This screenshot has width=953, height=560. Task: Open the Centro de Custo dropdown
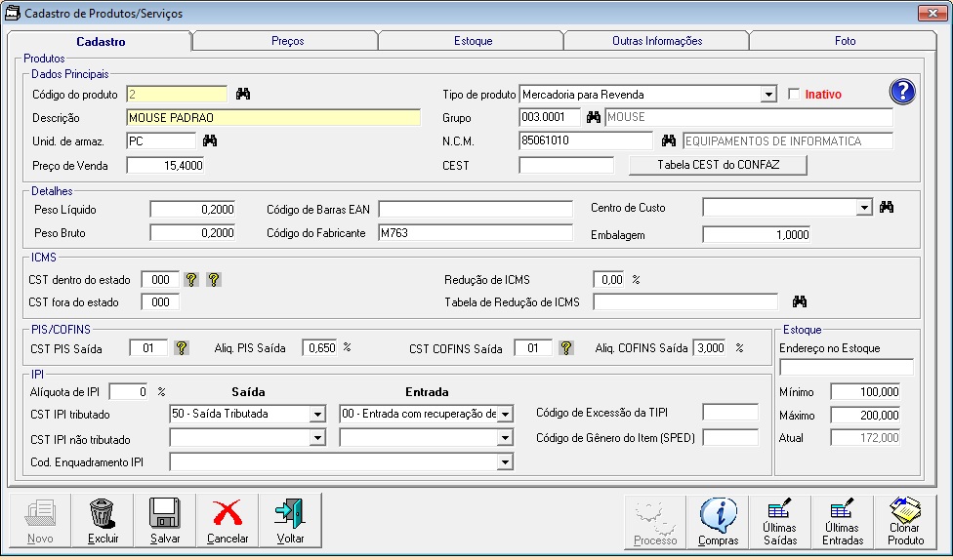point(863,207)
